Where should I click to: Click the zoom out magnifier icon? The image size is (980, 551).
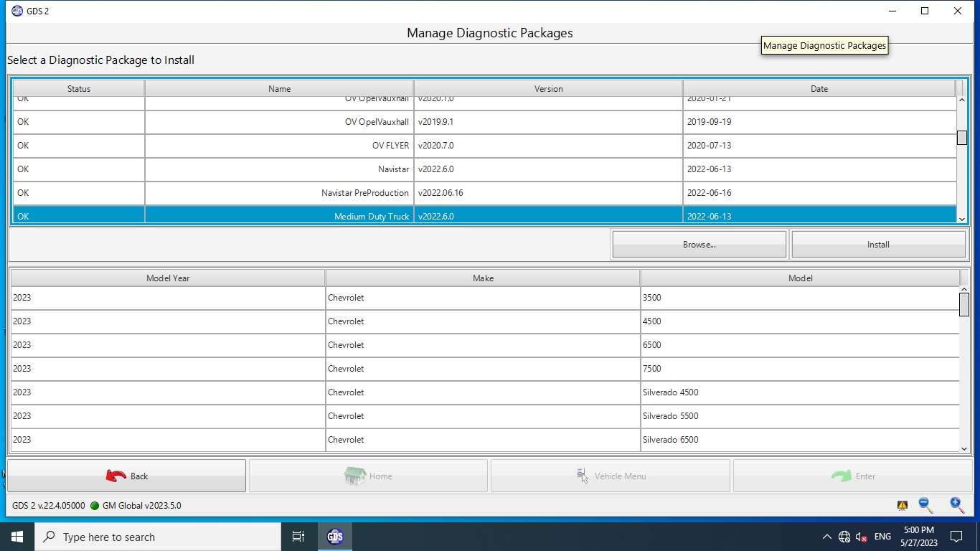925,505
